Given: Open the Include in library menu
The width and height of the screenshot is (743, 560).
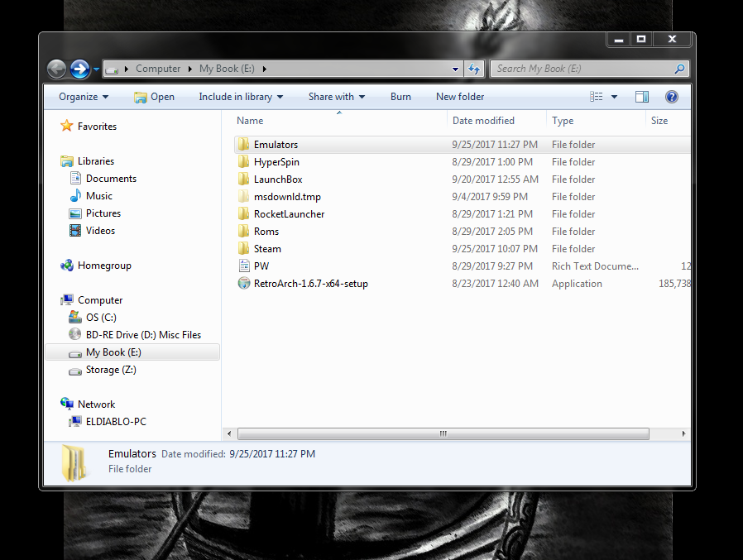Looking at the screenshot, I should pos(241,97).
